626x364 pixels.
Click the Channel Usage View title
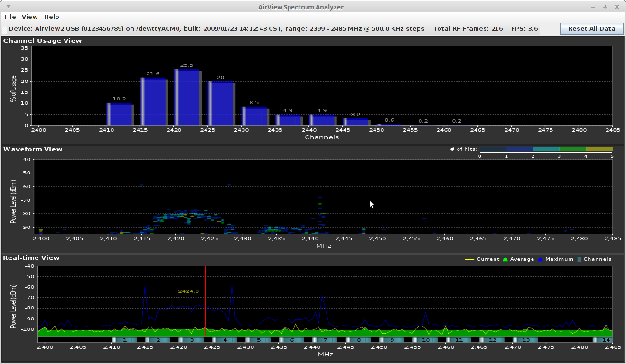(x=43, y=41)
